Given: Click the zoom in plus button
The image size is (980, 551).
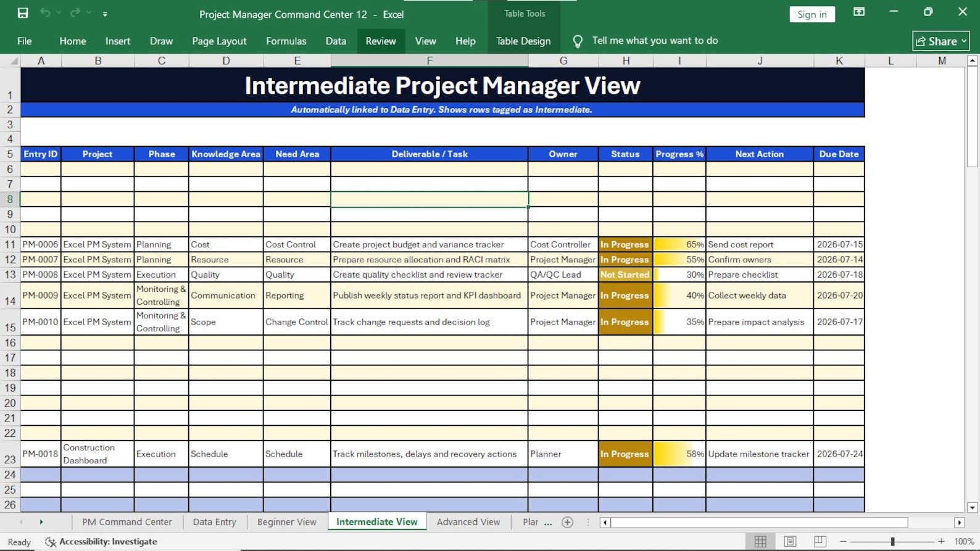Looking at the screenshot, I should tap(941, 541).
